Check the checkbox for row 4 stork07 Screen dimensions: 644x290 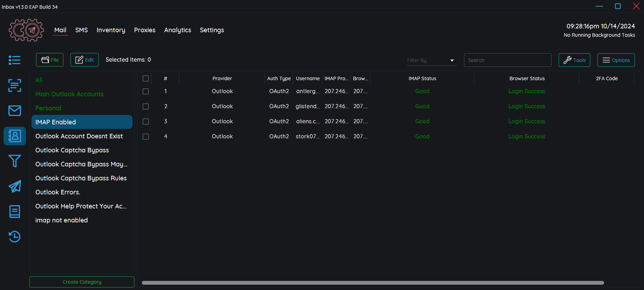(x=146, y=137)
